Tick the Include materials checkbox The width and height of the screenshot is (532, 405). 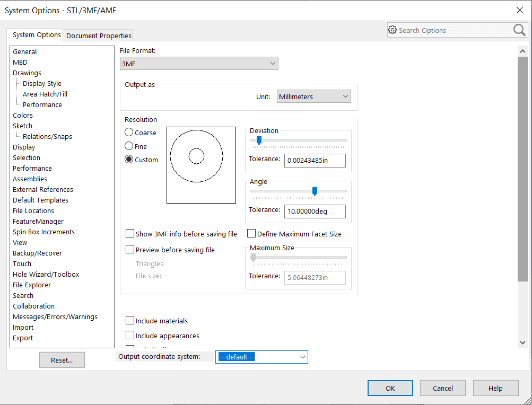click(x=129, y=320)
